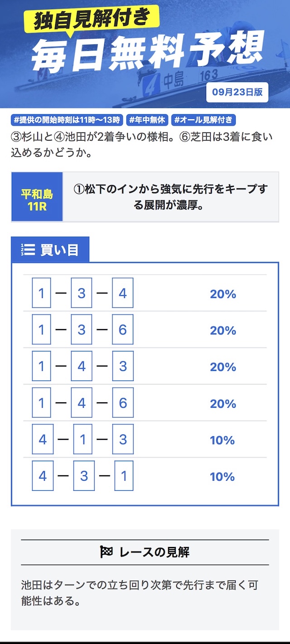Click the last box 1 in the 4-3-1 row

pyautogui.click(x=124, y=476)
